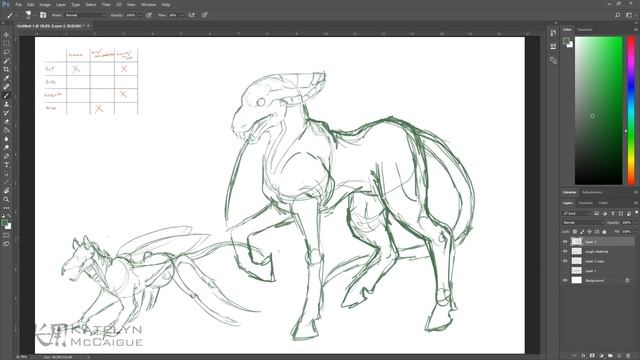This screenshot has width=640, height=360.
Task: Select the Path Selection tool
Action: point(6,173)
